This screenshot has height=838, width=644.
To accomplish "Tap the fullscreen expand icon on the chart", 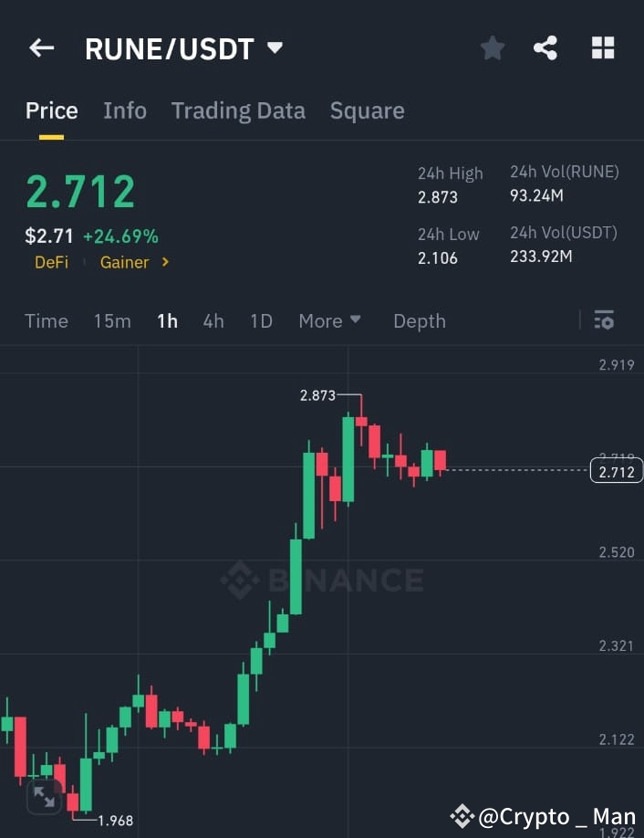I will pyautogui.click(x=44, y=796).
